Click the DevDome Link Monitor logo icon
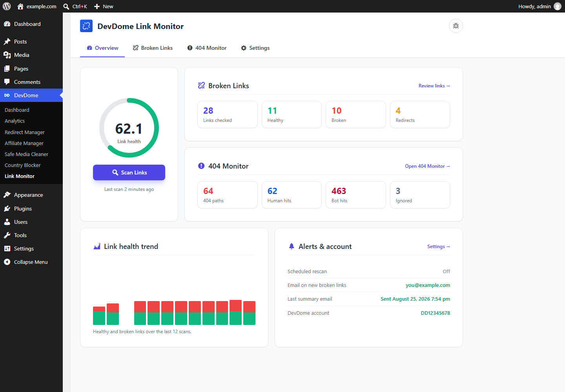 [86, 26]
